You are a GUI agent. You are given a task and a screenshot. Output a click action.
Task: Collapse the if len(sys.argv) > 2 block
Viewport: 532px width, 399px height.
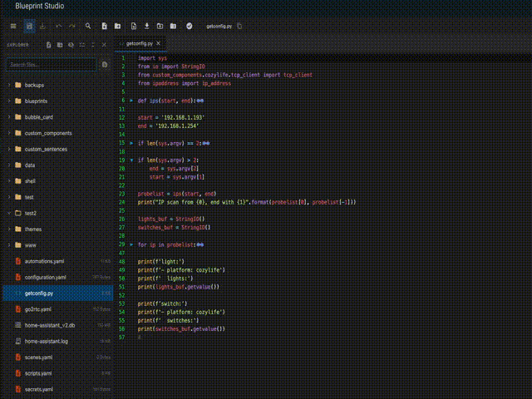(x=131, y=159)
